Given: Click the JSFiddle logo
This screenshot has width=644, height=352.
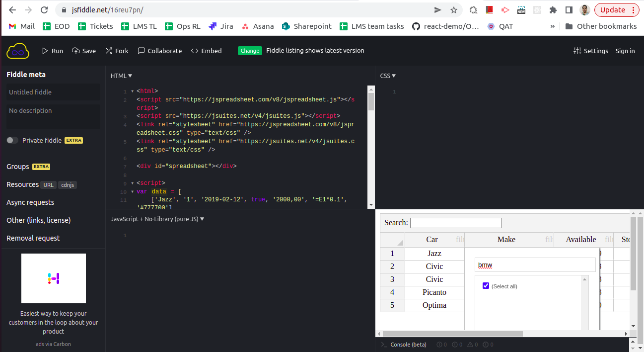Looking at the screenshot, I should (17, 50).
